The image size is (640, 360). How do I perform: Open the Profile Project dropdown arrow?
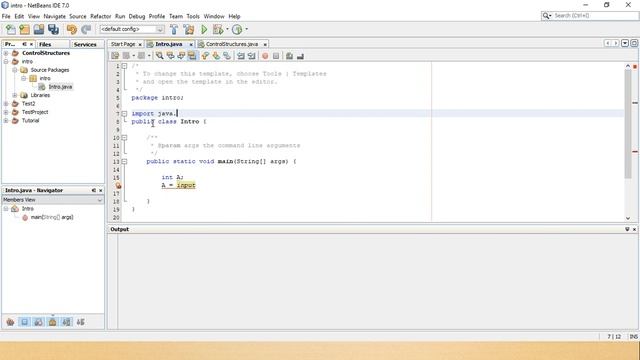pos(246,29)
